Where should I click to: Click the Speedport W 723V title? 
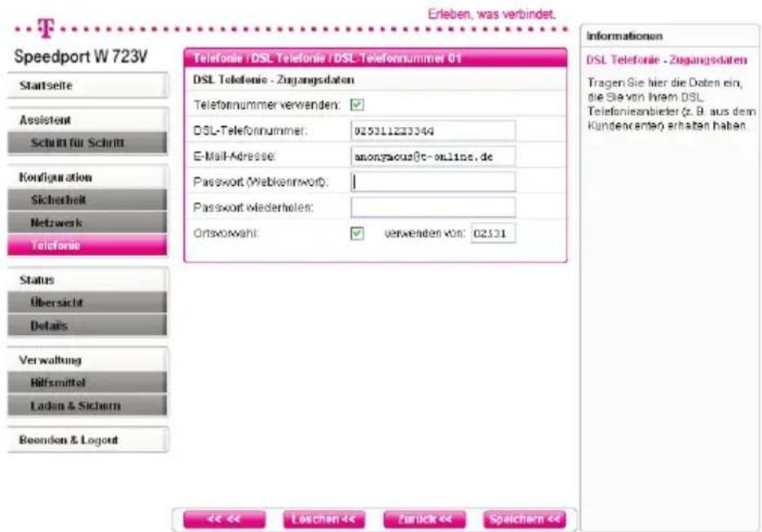pyautogui.click(x=81, y=56)
